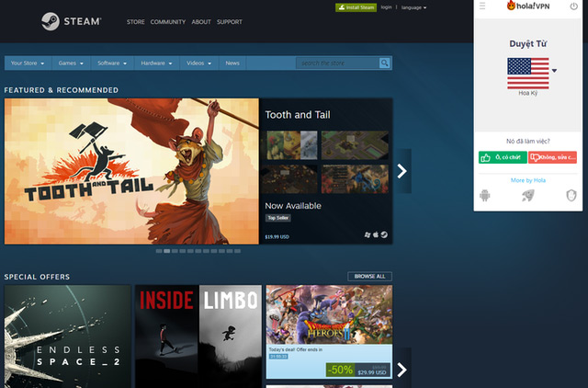Open the COMMUNITY menu item
The width and height of the screenshot is (588, 388).
click(x=168, y=22)
